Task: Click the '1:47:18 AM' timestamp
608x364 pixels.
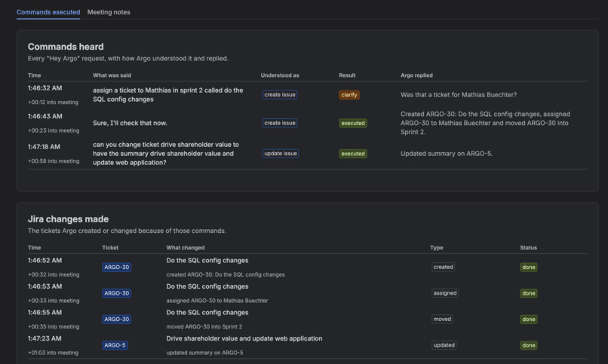Action: coord(44,147)
